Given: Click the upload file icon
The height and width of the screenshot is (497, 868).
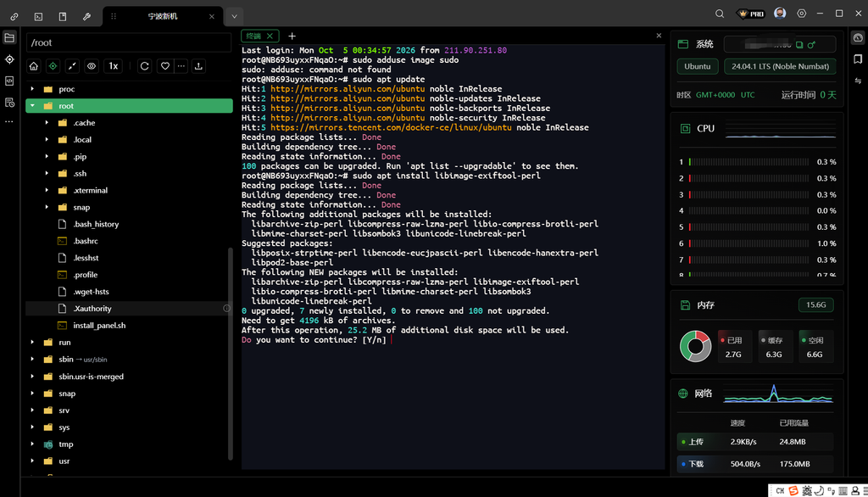Looking at the screenshot, I should [198, 66].
